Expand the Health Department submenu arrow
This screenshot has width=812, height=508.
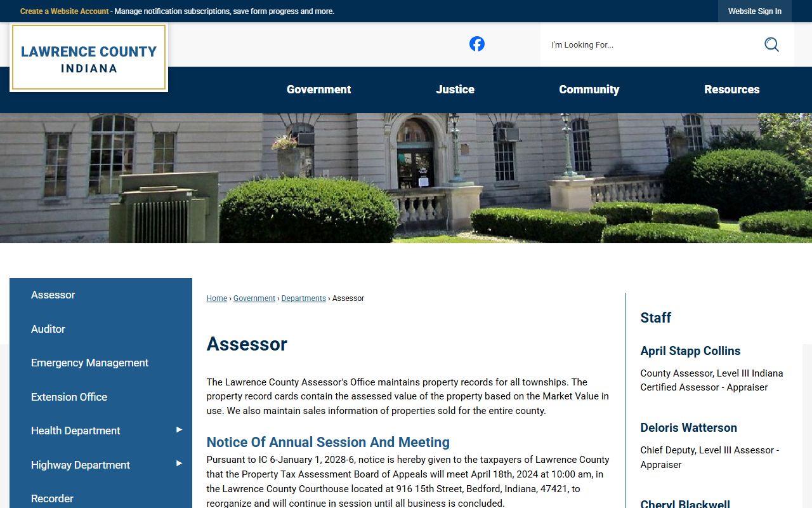[x=179, y=430]
